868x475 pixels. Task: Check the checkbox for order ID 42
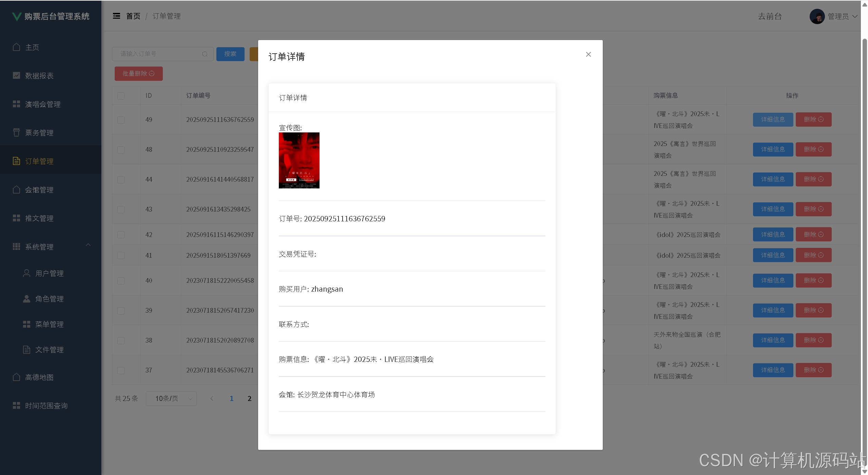click(121, 235)
